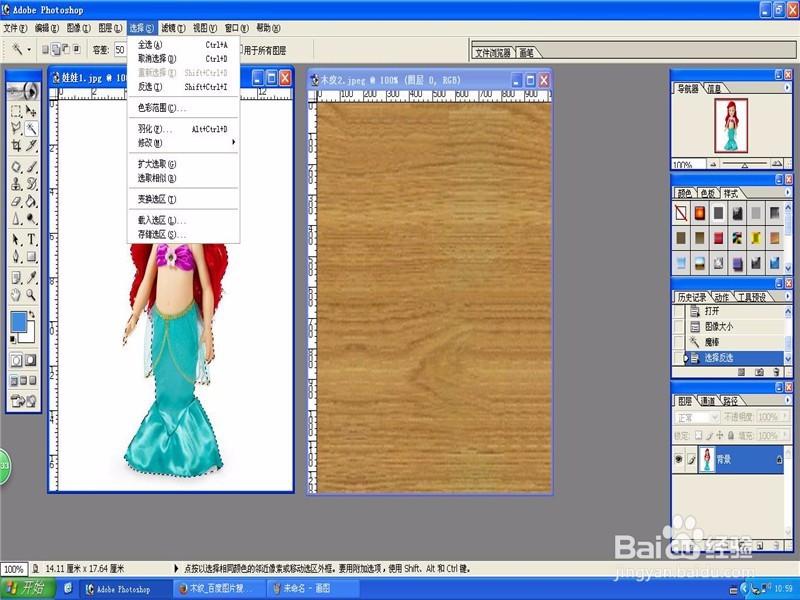Choose 色彩范围 from Select menu
Screen dimensions: 800x600
click(183, 108)
